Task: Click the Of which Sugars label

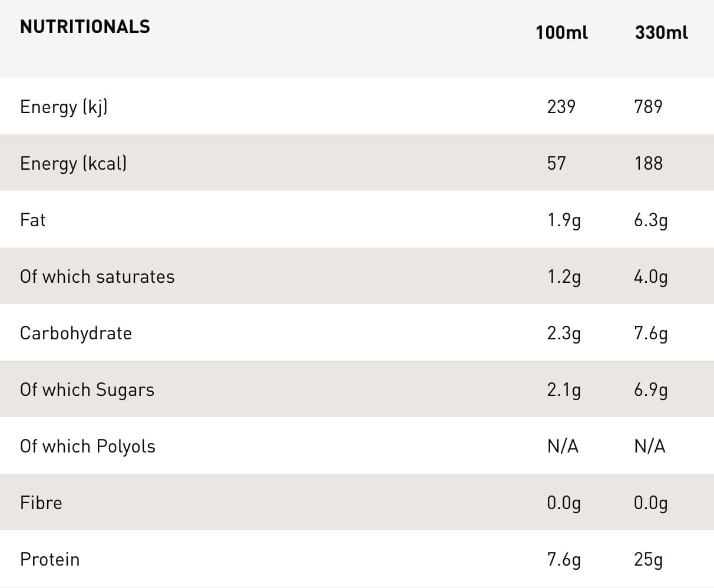Action: click(87, 389)
